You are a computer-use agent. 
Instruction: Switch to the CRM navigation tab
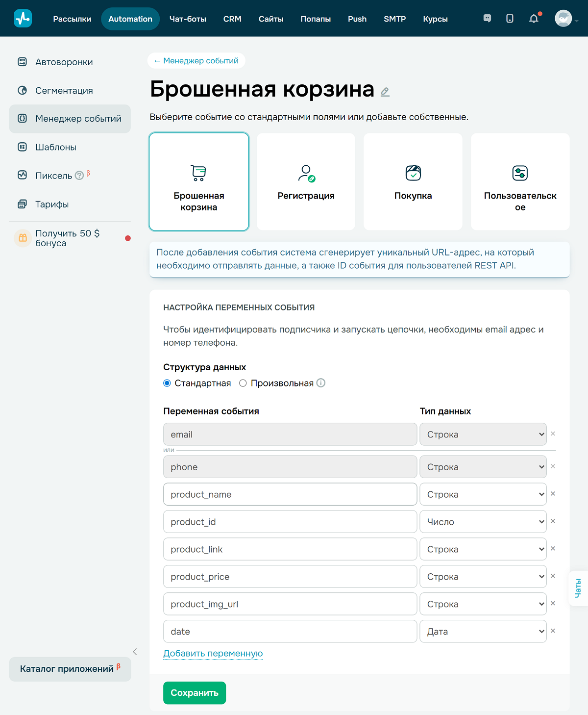[x=232, y=19]
